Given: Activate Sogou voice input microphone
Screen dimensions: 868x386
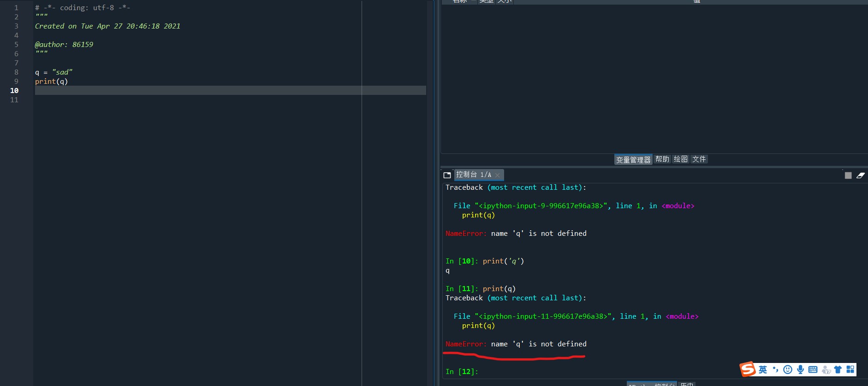Looking at the screenshot, I should 800,369.
